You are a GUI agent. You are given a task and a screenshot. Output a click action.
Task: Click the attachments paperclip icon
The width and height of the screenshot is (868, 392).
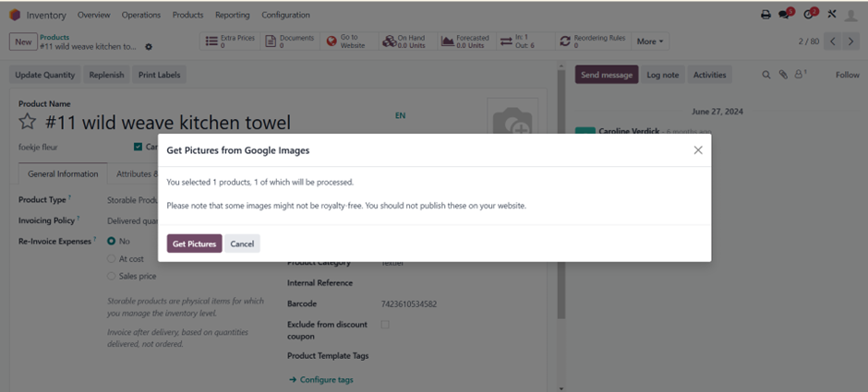tap(783, 75)
